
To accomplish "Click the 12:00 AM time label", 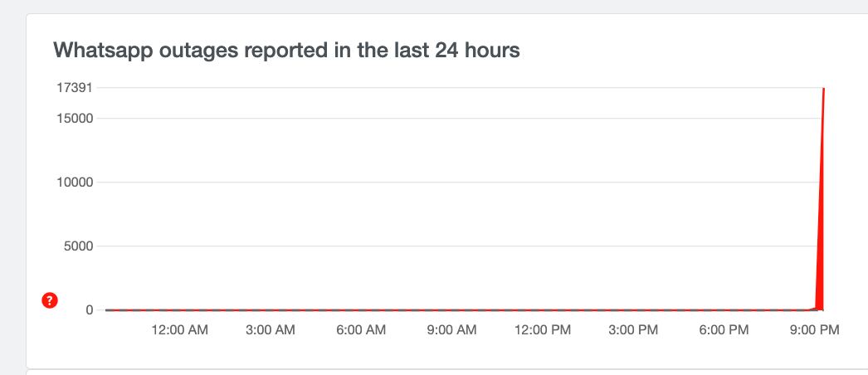I will (x=180, y=330).
